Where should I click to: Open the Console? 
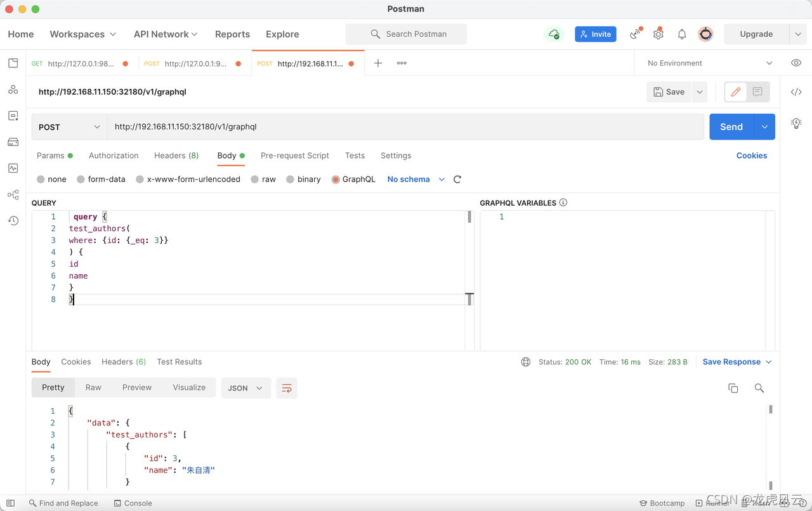coord(133,503)
